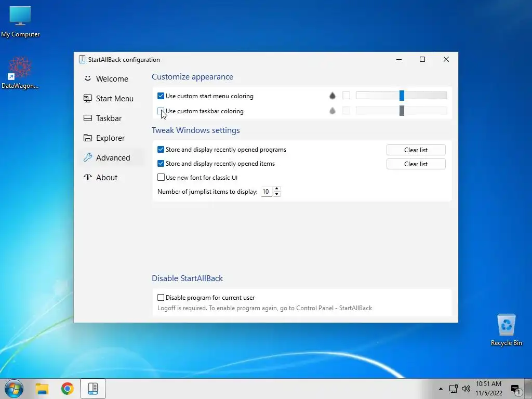The height and width of the screenshot is (399, 532).
Task: Select the DataWagon desktop shortcut
Action: pos(20,73)
